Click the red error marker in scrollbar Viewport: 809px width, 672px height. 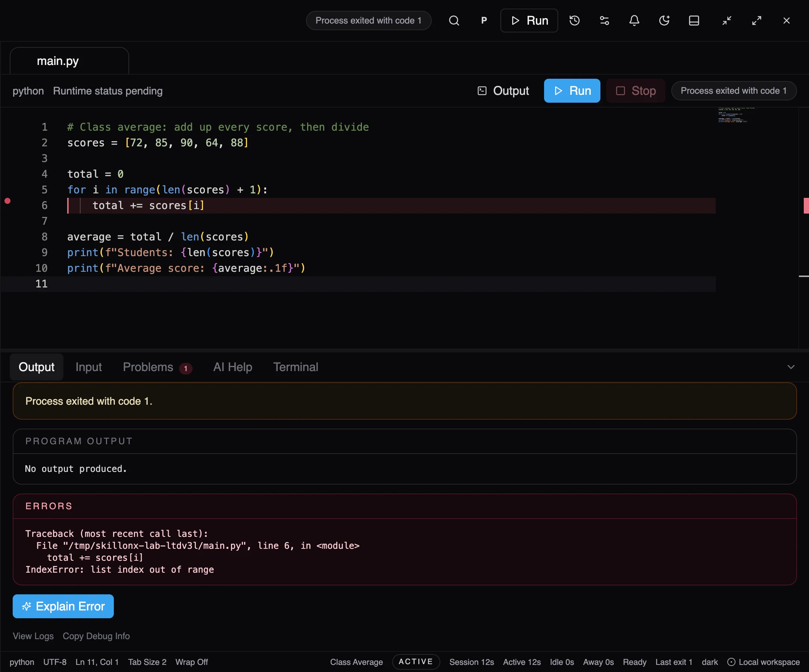click(806, 205)
